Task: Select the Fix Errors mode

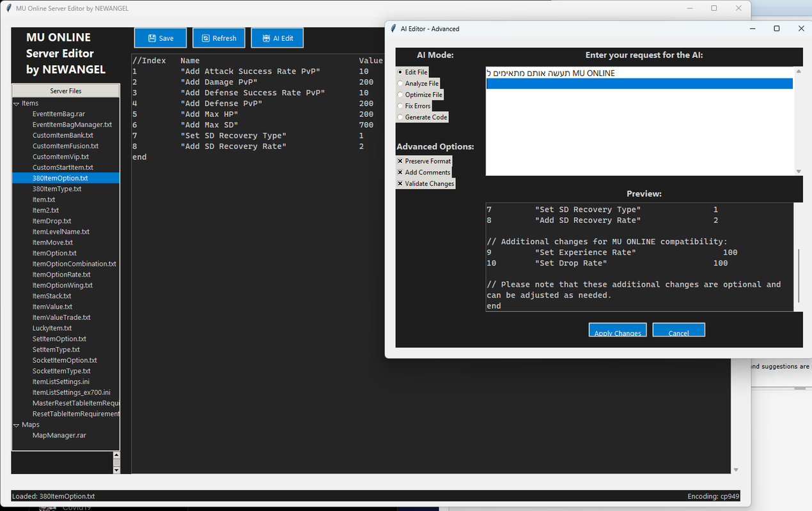Action: [x=414, y=106]
